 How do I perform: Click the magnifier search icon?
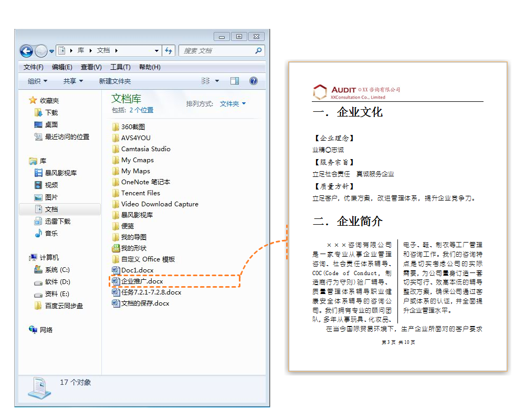[x=258, y=50]
